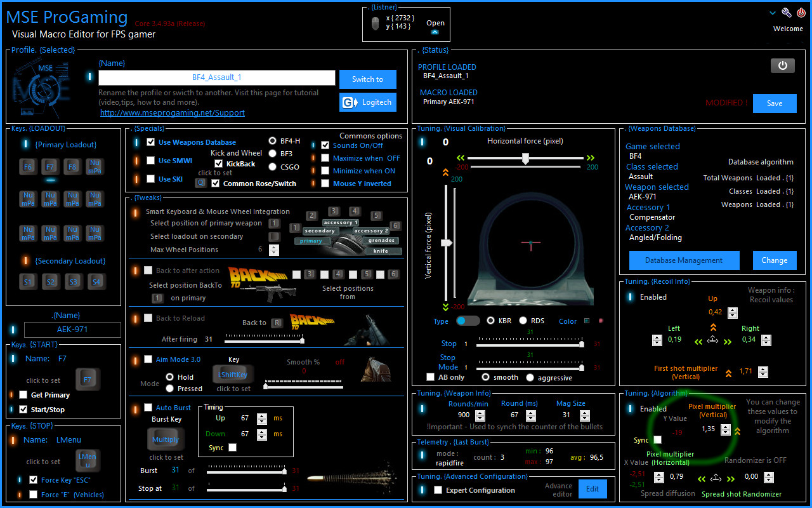812x508 pixels.
Task: Click the After firing slider
Action: (x=263, y=341)
